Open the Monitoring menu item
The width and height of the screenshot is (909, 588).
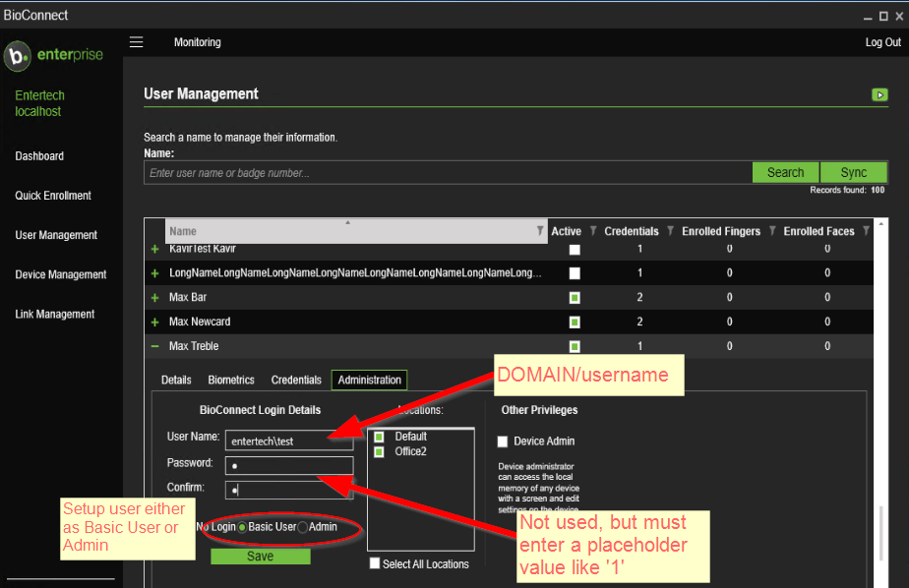click(x=197, y=42)
